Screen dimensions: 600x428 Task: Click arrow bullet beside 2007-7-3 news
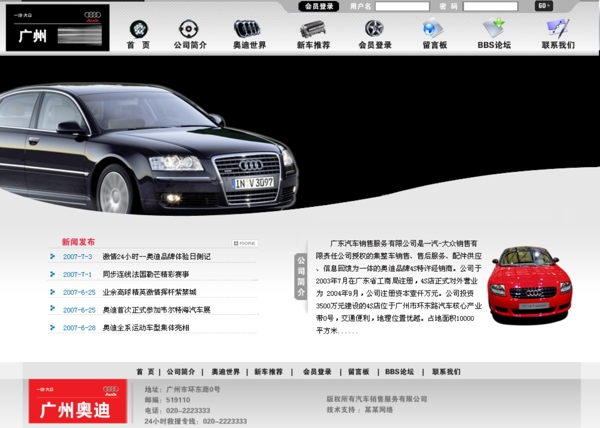52,256
